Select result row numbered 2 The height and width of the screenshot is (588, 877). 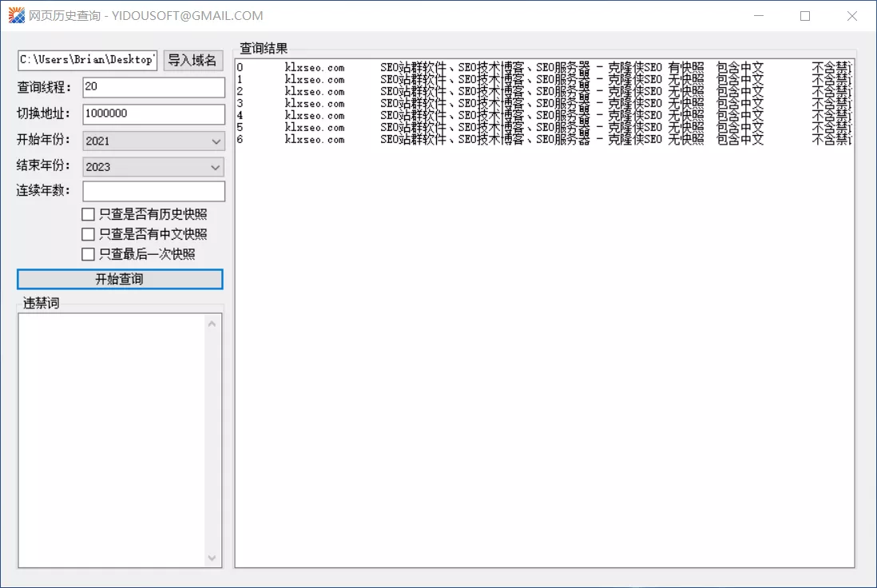544,91
